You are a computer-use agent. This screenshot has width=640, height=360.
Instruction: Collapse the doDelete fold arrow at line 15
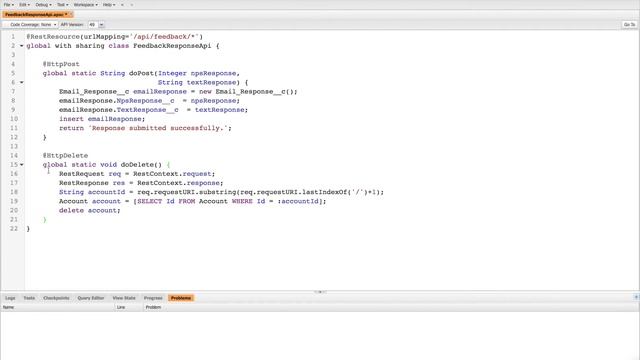pos(22,165)
